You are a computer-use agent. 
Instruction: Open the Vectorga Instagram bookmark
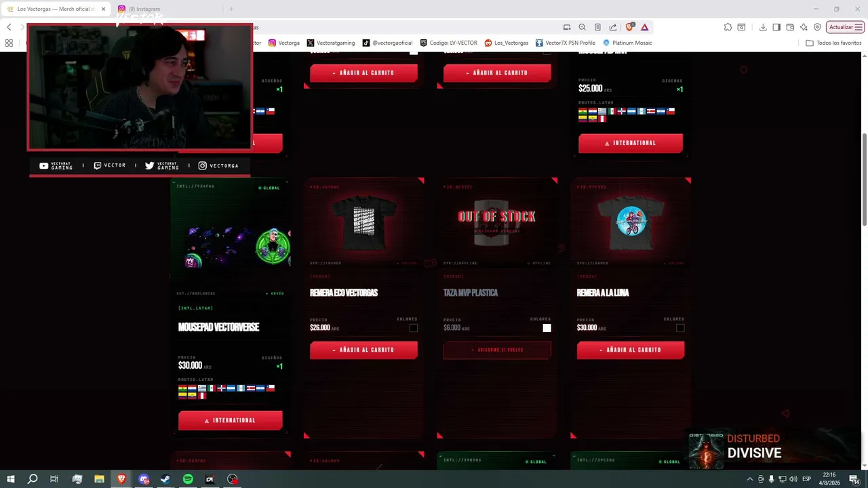point(284,43)
